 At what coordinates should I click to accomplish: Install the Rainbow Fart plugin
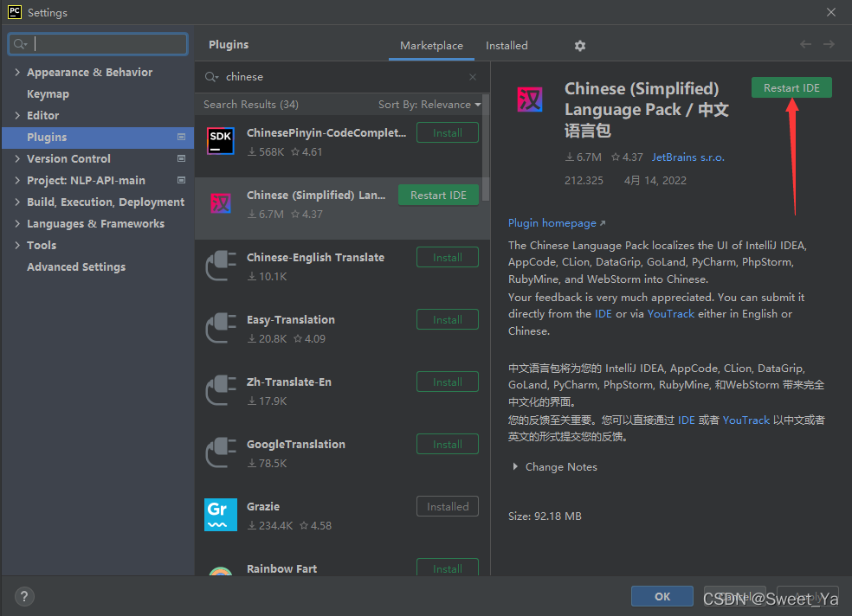coord(447,568)
